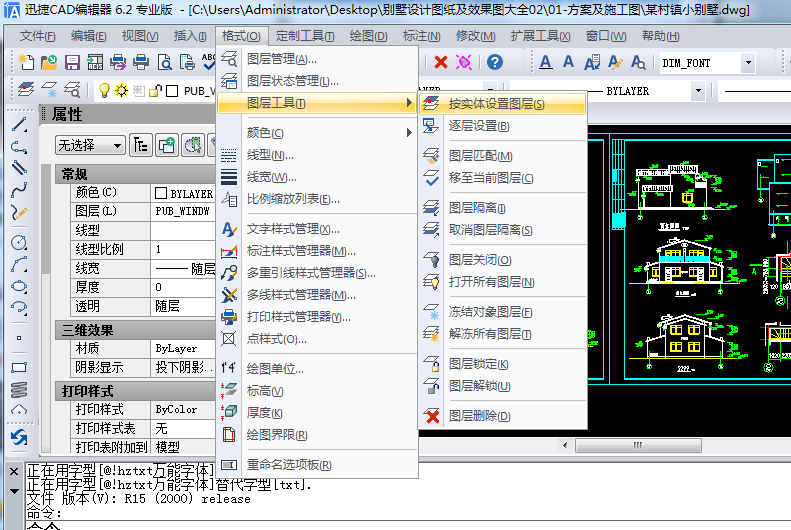Choose 冻结对象图层(F) in submenu
This screenshot has height=530, width=791.
(502, 313)
